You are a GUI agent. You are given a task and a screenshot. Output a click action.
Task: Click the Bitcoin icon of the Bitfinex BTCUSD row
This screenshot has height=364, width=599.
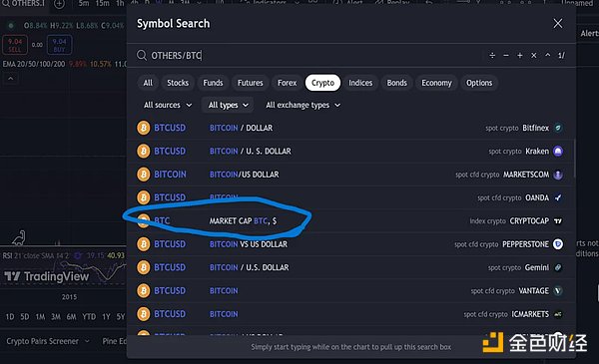143,128
